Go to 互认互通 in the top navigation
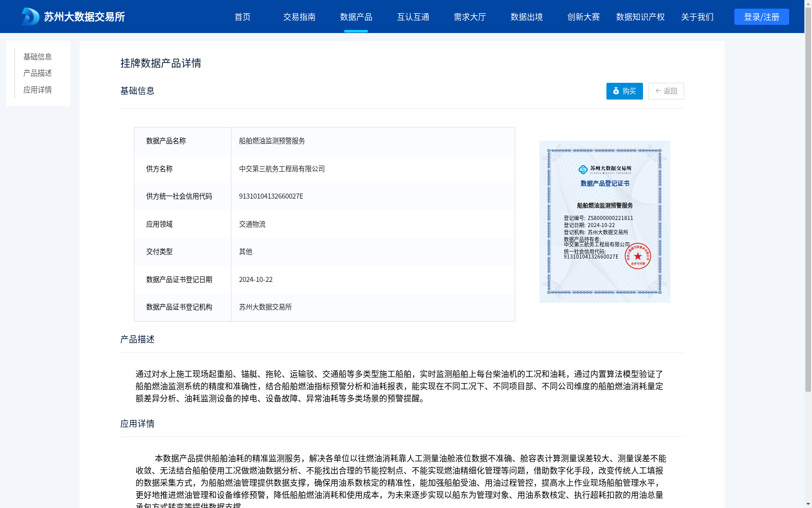This screenshot has width=812, height=508. click(x=413, y=17)
